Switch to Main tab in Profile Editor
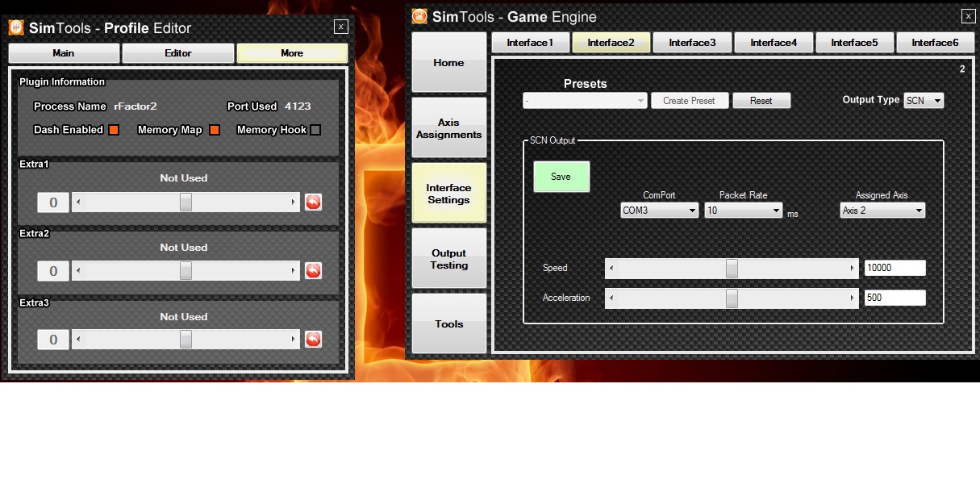 coord(64,53)
